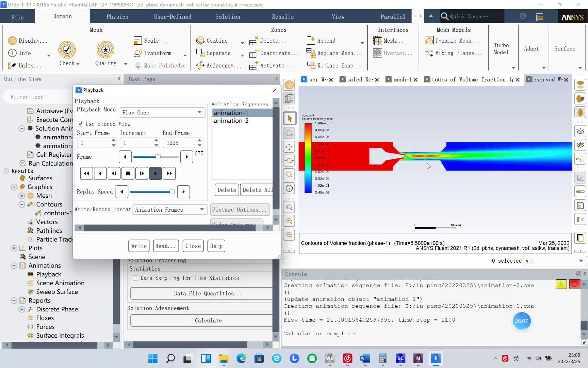Switch to the mesh-1 graphics window tab
Viewport: 588px width, 368px height.
tap(402, 79)
